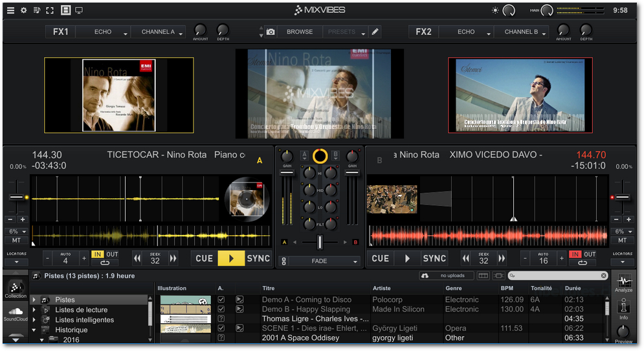Screen dimensions: 644x351
Task: Click the video filter icon beside search
Action: tap(498, 275)
